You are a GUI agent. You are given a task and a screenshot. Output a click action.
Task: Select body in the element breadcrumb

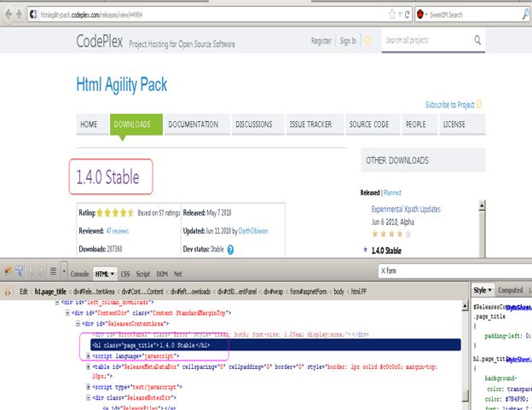pyautogui.click(x=338, y=292)
